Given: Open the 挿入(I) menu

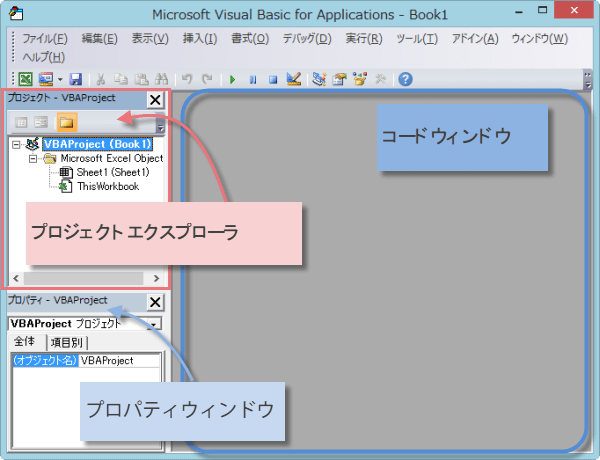Looking at the screenshot, I should coord(197,39).
